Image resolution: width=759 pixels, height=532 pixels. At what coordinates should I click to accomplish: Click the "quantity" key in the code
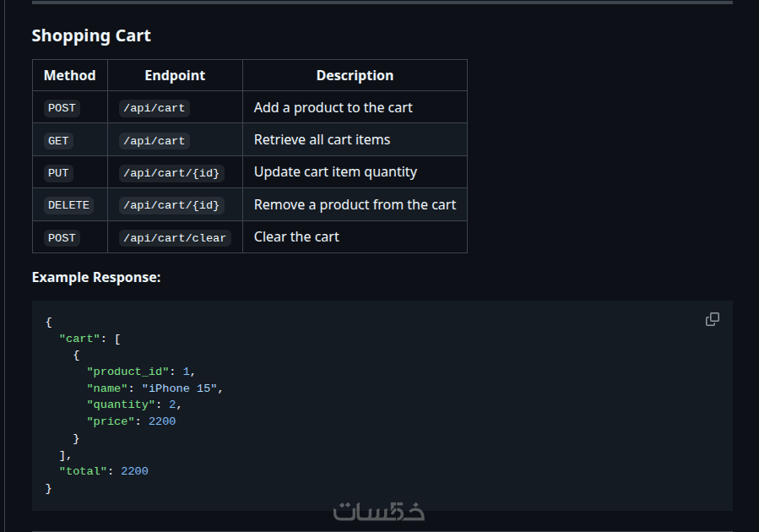coord(121,404)
